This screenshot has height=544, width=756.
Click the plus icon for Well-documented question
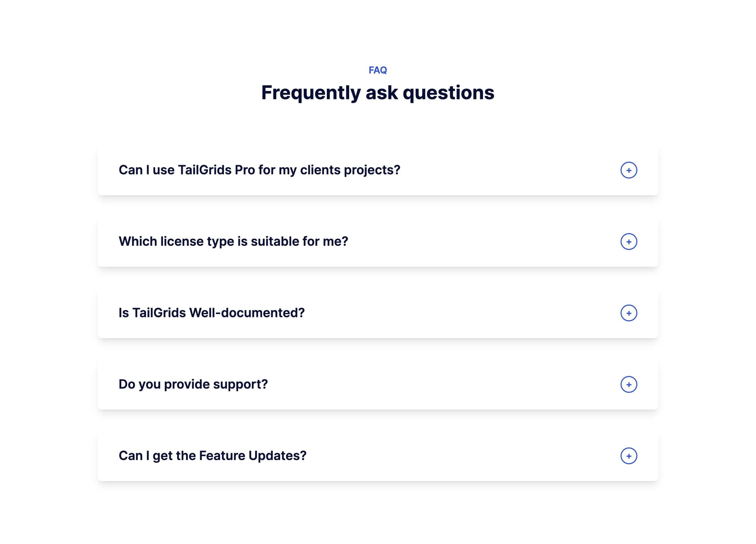point(628,313)
